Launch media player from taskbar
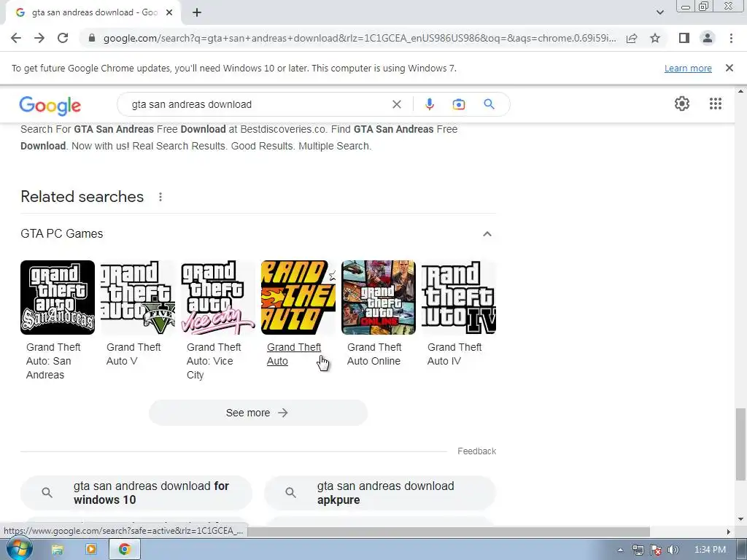 pyautogui.click(x=90, y=550)
